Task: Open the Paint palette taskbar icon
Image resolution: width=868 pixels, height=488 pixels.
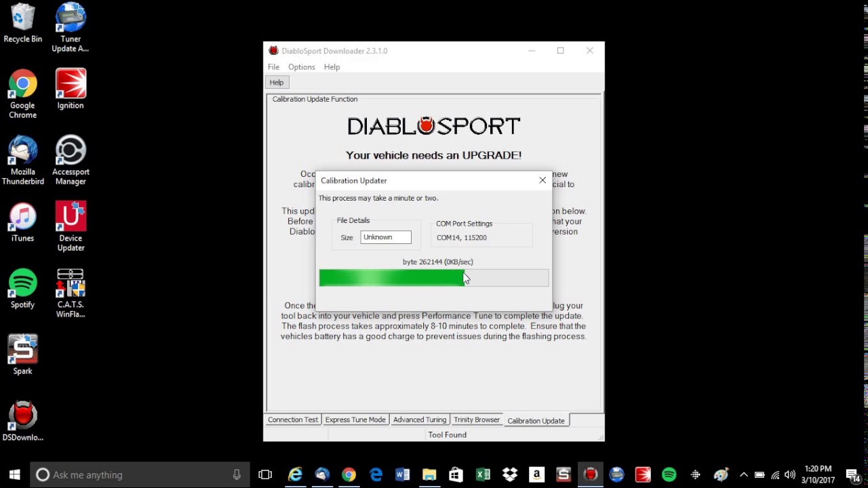Action: coord(721,474)
